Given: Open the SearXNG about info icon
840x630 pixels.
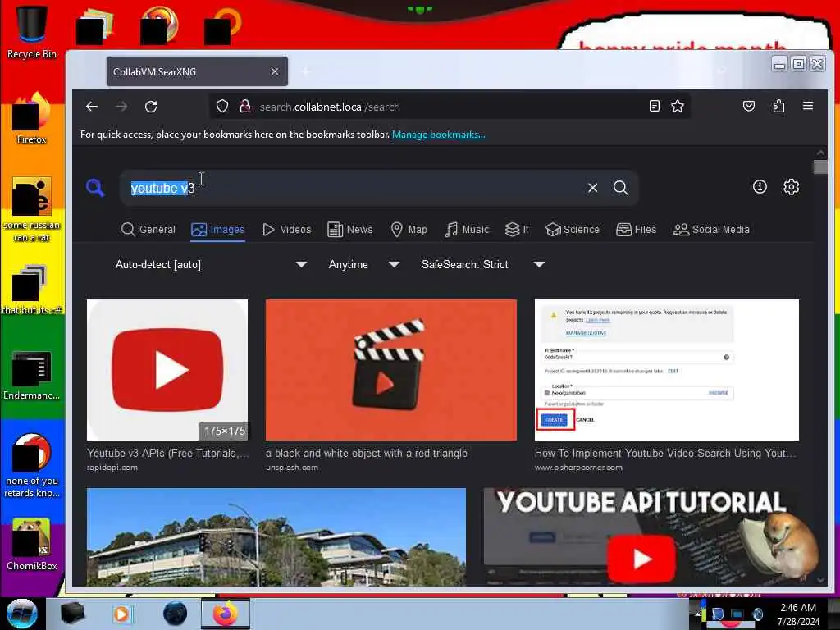Looking at the screenshot, I should click(760, 186).
